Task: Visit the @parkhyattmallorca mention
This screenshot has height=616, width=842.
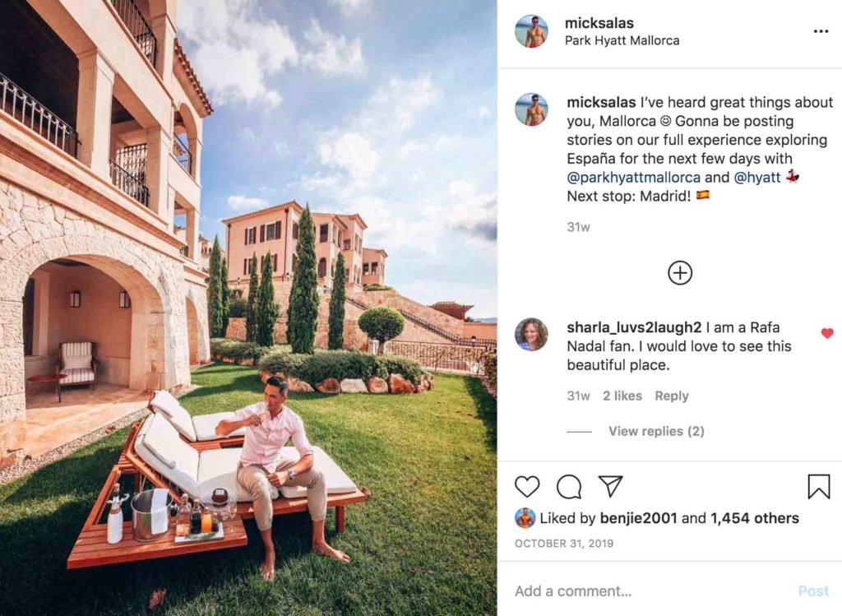Action: (634, 177)
